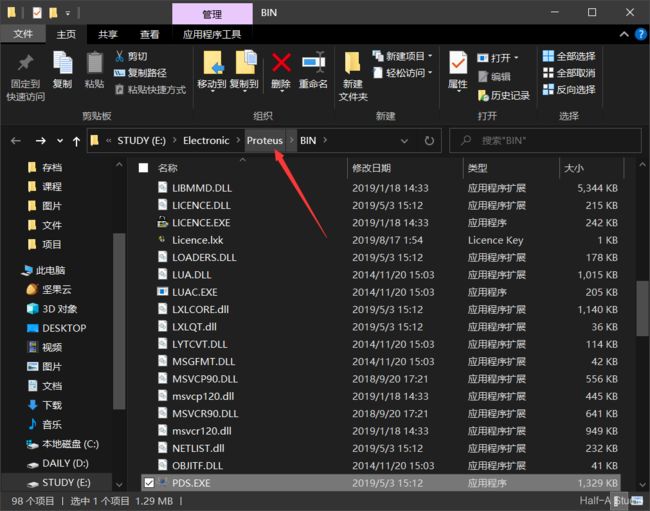Viewport: 650px width, 511px height.
Task: Open the 坚果云 item in sidebar
Action: [49, 289]
